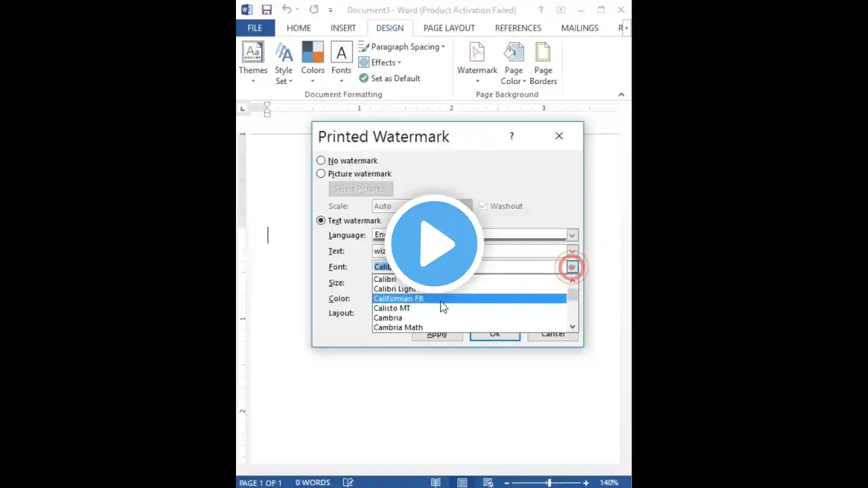Image resolution: width=868 pixels, height=488 pixels.
Task: Select the No watermark radio button
Action: pyautogui.click(x=321, y=161)
